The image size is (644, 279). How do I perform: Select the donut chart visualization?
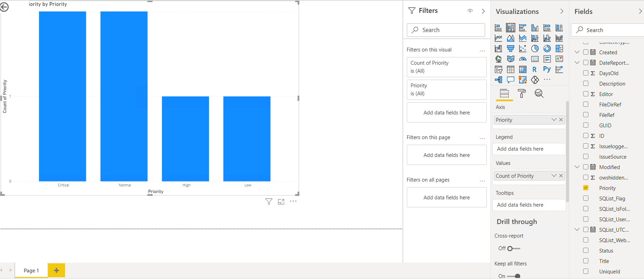(547, 49)
